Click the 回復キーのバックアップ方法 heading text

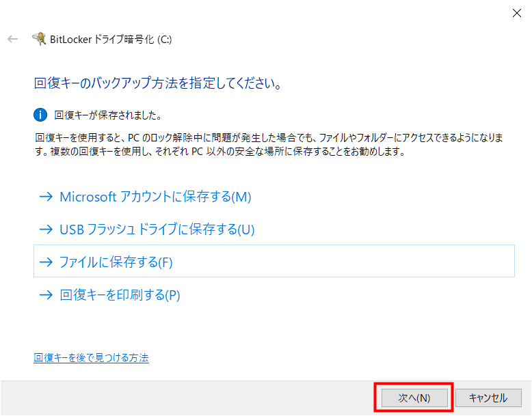[158, 84]
